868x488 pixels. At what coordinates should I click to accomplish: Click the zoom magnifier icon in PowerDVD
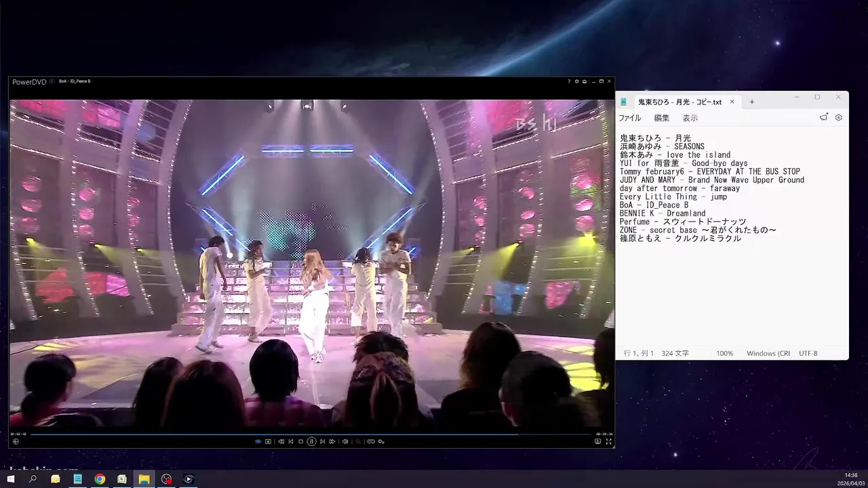coord(358,441)
